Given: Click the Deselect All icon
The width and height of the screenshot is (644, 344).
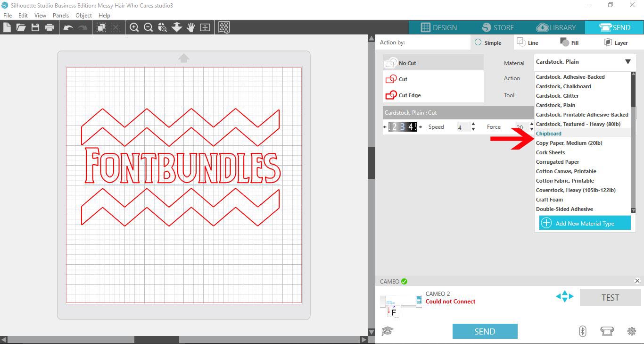Looking at the screenshot, I should tap(116, 27).
